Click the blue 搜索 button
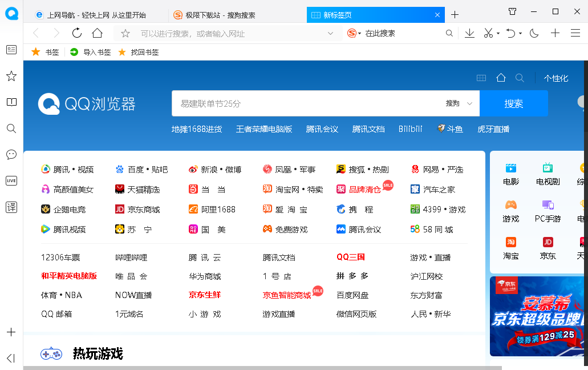Viewport: 588px width, 370px height. [x=513, y=103]
